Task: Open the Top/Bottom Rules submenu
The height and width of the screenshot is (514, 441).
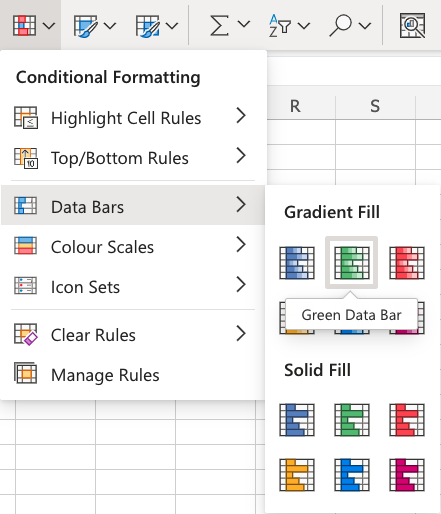Action: [133, 158]
